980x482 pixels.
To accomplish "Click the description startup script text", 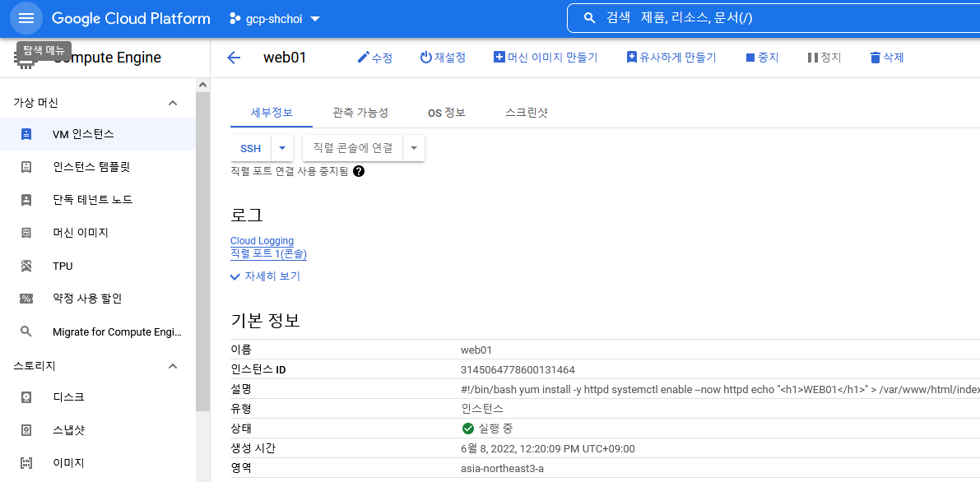I will click(720, 390).
